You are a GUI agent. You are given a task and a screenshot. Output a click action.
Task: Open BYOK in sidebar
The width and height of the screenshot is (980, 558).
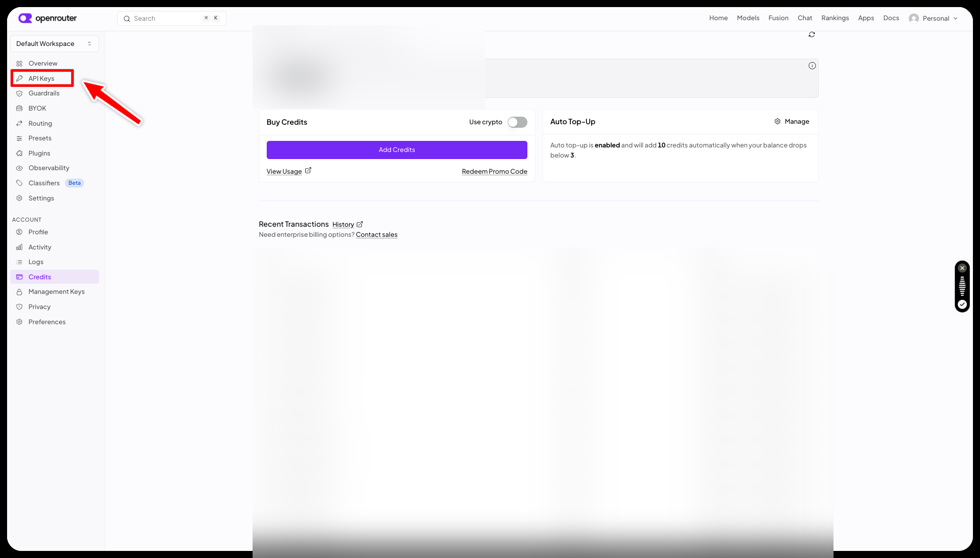coord(55,109)
